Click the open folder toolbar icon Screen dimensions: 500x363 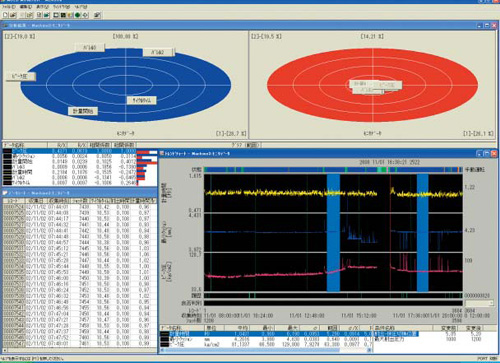(x=13, y=15)
